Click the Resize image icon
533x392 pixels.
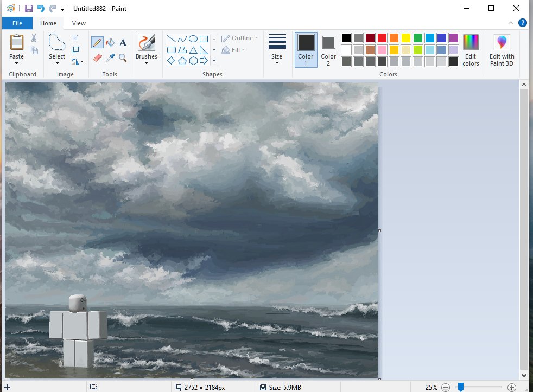75,49
